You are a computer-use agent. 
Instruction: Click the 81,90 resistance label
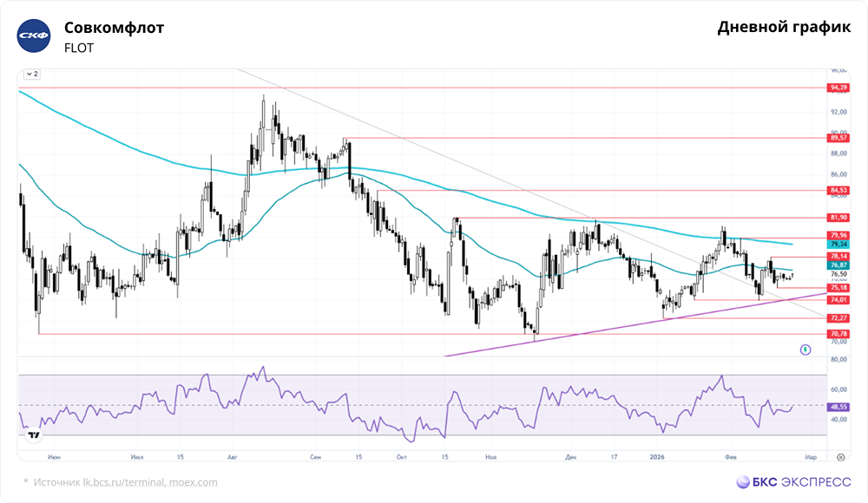tap(838, 218)
